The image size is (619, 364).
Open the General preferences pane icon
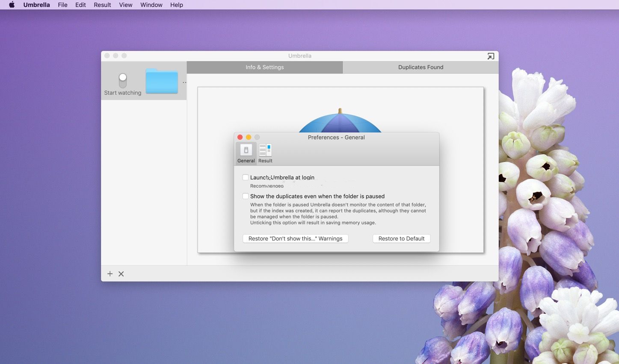(246, 153)
